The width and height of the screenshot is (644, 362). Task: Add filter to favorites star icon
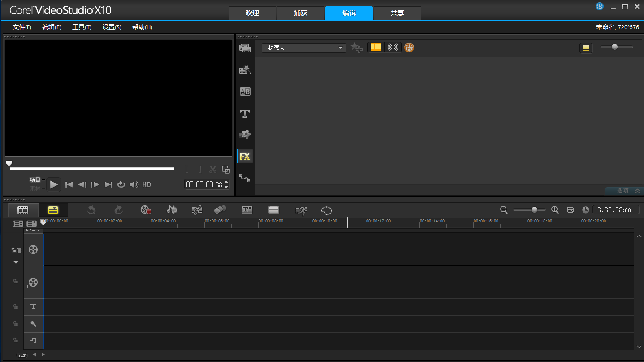[357, 48]
